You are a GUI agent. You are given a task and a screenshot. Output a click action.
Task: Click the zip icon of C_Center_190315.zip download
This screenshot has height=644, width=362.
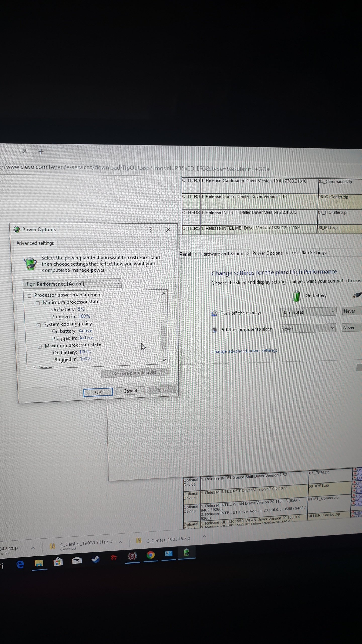click(x=139, y=540)
